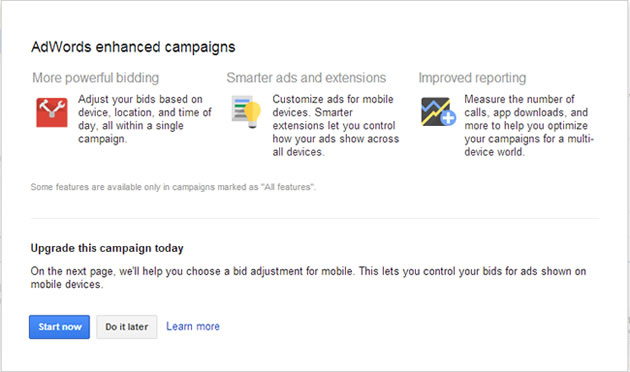
Task: Click the red wrench bidding icon
Action: tap(52, 112)
